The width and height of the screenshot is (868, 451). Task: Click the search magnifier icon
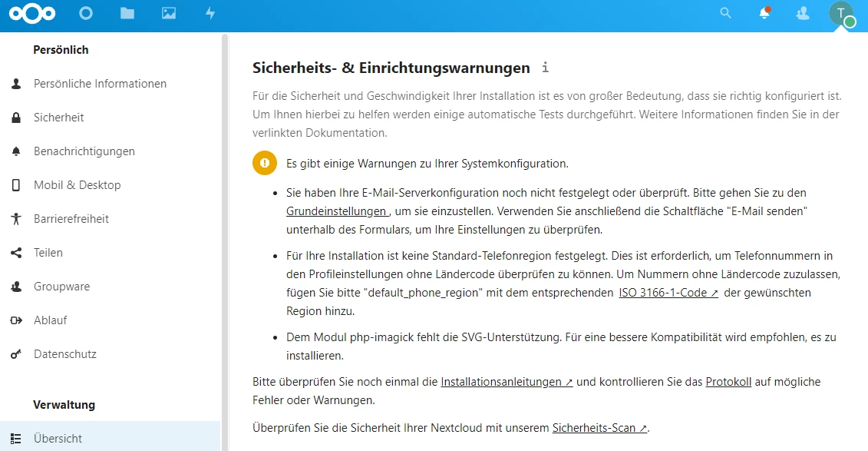[725, 14]
